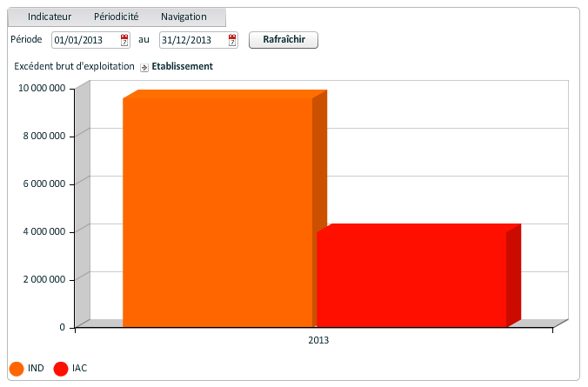Screen dimensions: 588x387
Task: Open calendar picker for end date 31/12/2013
Action: coord(232,40)
